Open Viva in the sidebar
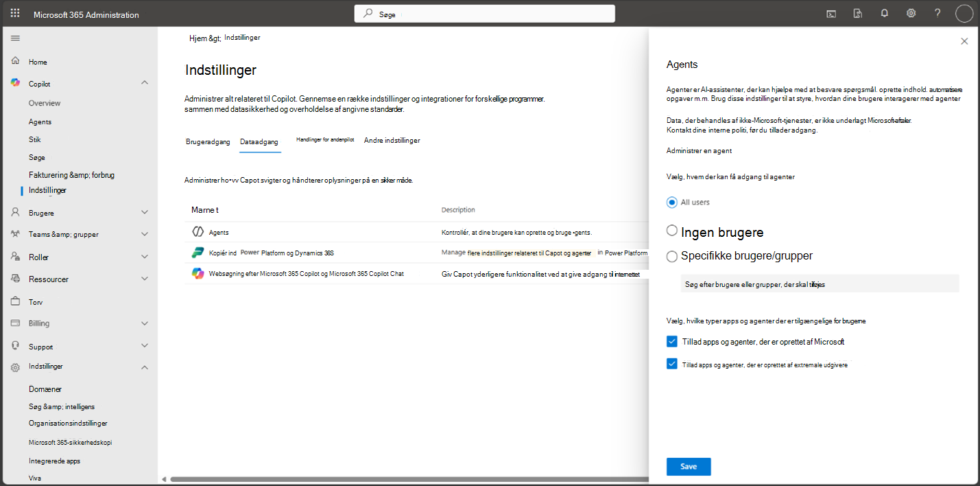The image size is (980, 486). tap(36, 478)
